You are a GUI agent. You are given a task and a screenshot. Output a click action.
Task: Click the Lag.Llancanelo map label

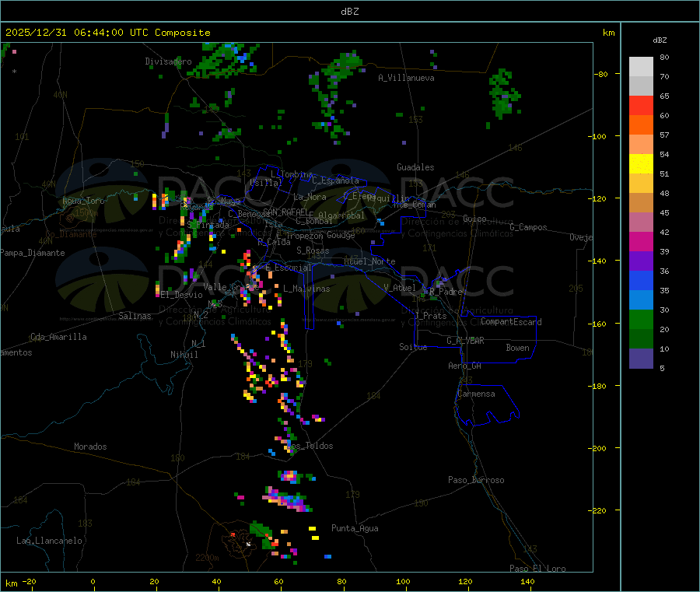[x=49, y=541]
